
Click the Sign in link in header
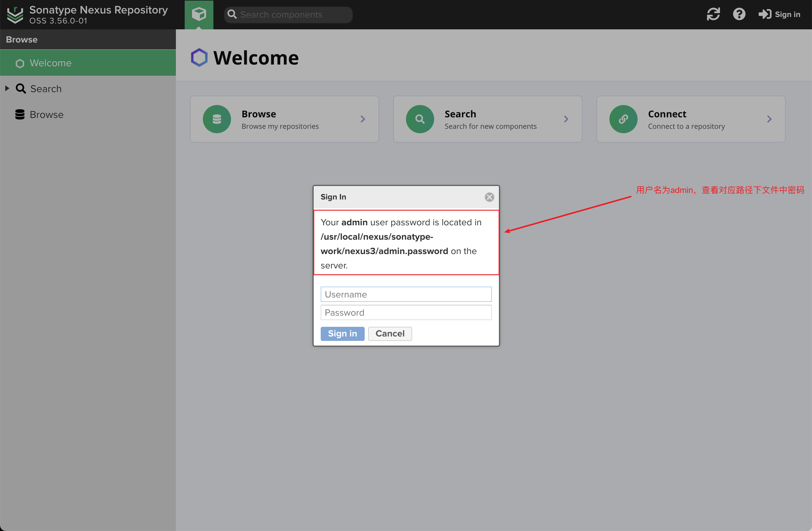pos(779,14)
